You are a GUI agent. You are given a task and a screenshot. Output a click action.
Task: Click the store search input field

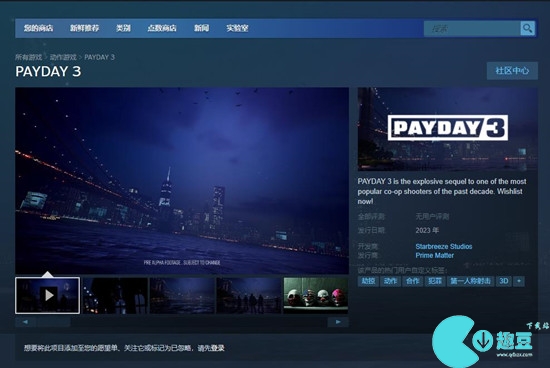pyautogui.click(x=472, y=28)
